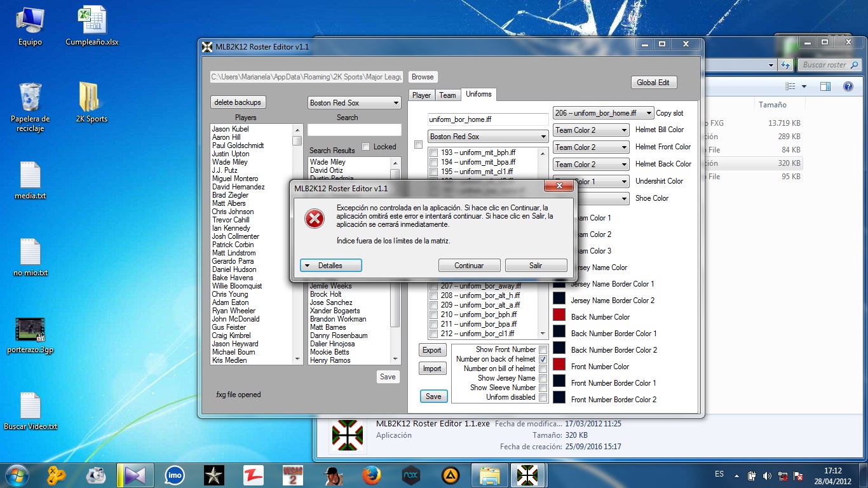
Task: Enable Show Front Number checkbox
Action: [543, 349]
